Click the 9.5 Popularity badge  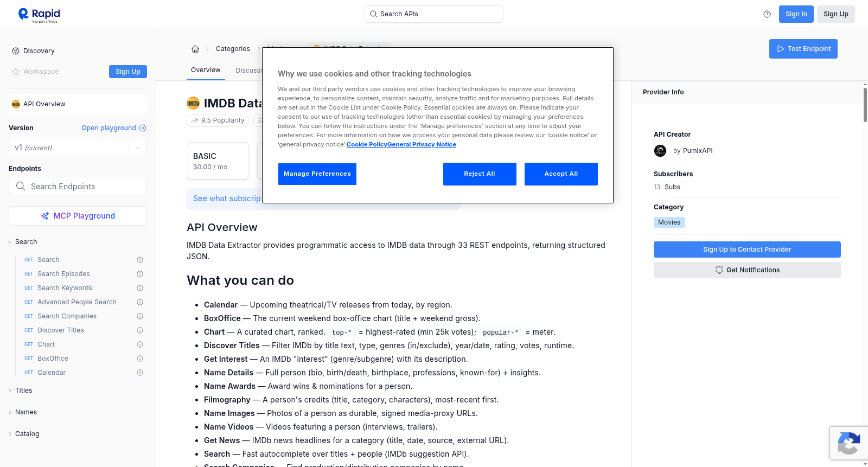[218, 120]
